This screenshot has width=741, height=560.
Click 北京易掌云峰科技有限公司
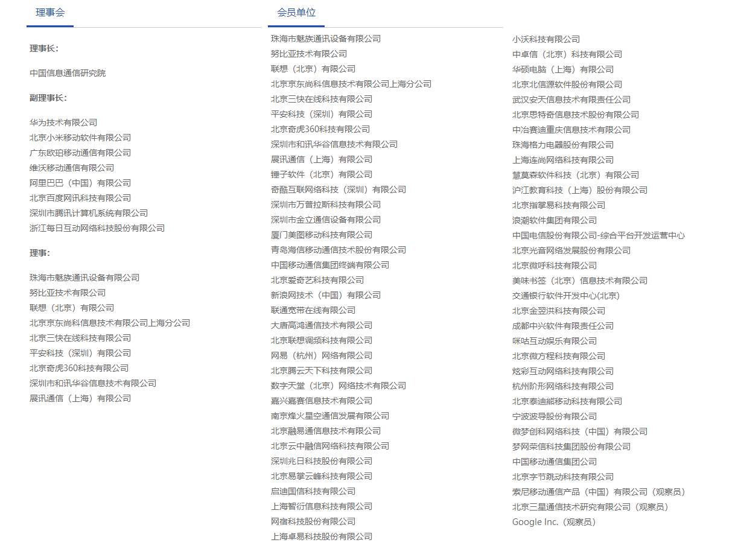coord(322,476)
